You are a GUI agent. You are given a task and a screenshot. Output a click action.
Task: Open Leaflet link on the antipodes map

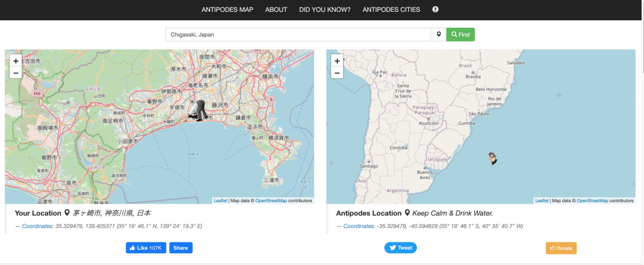[x=541, y=201]
